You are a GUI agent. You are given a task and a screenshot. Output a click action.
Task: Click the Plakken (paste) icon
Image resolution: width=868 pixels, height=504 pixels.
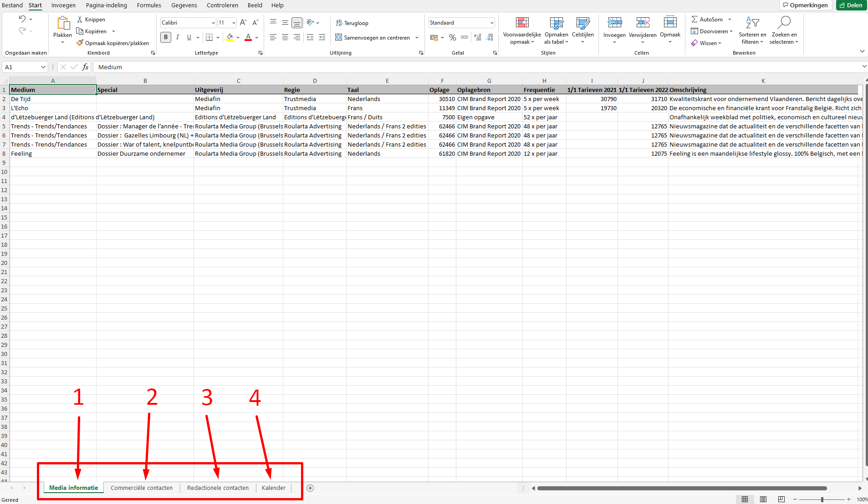pos(62,23)
